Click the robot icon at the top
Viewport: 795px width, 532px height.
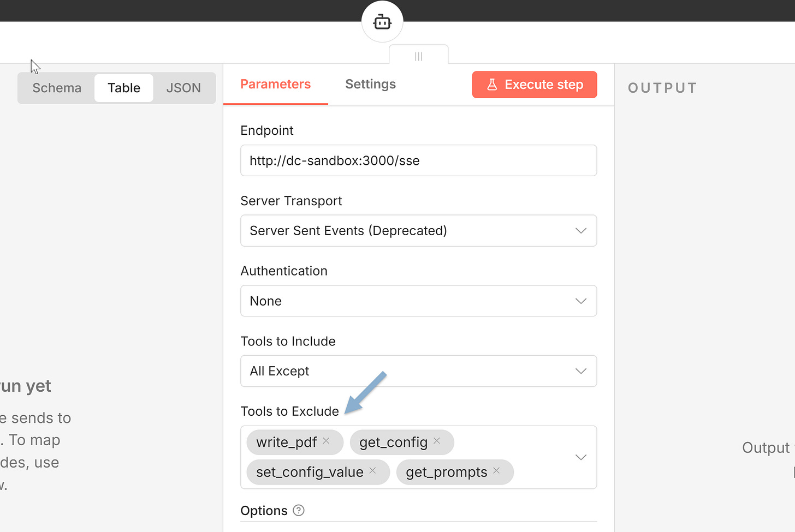click(x=382, y=22)
